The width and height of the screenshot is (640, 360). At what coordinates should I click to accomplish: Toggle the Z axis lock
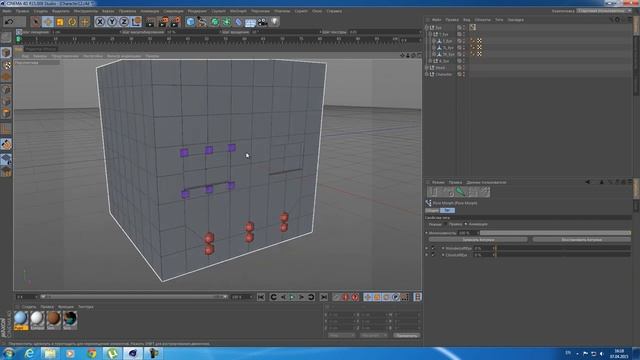point(124,22)
